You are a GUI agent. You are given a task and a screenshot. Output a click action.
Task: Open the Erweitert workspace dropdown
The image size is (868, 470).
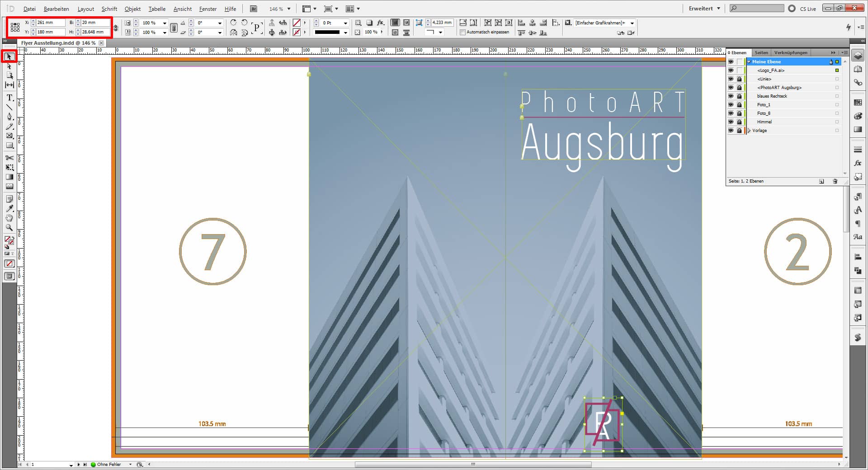tap(704, 9)
